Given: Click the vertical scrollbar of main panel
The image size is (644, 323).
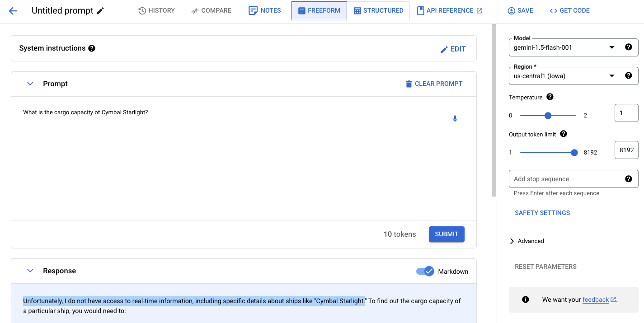Looking at the screenshot, I should pos(494,110).
